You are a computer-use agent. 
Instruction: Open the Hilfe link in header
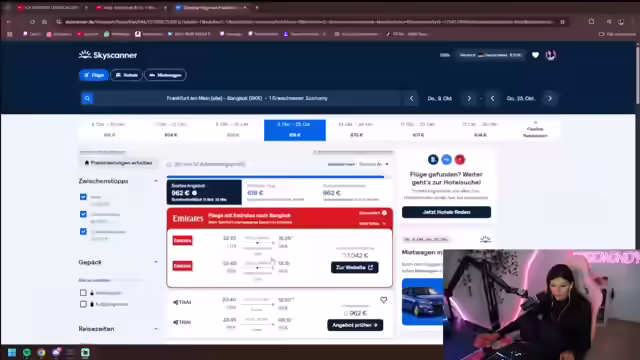(444, 55)
